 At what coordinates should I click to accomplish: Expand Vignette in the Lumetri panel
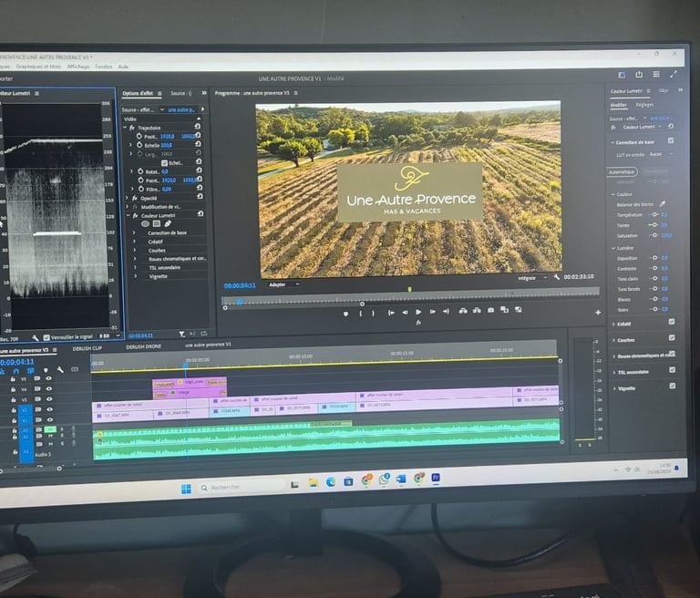click(615, 388)
